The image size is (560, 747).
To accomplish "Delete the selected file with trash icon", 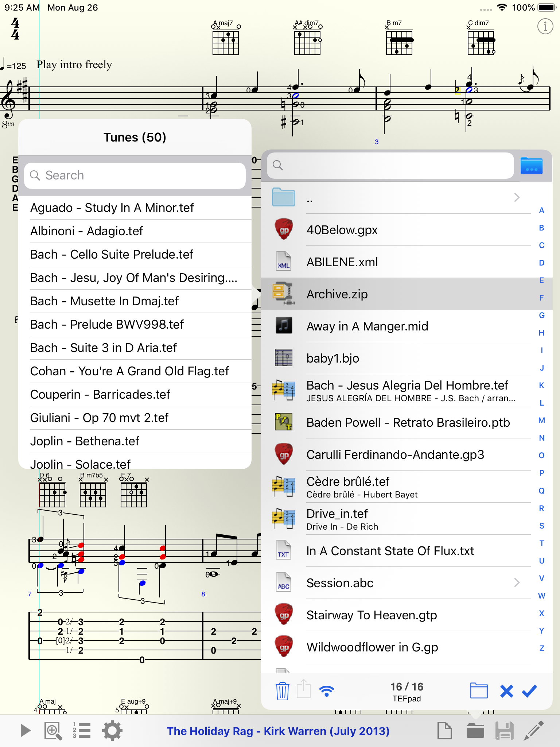I will [282, 691].
